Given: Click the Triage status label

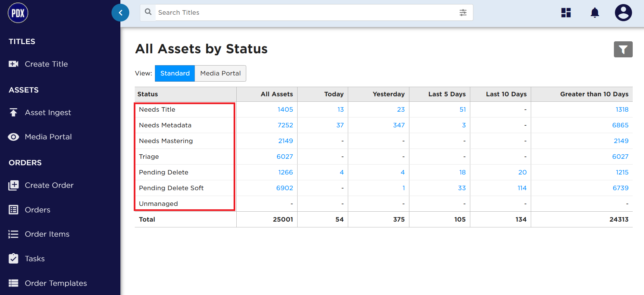Looking at the screenshot, I should pos(149,157).
